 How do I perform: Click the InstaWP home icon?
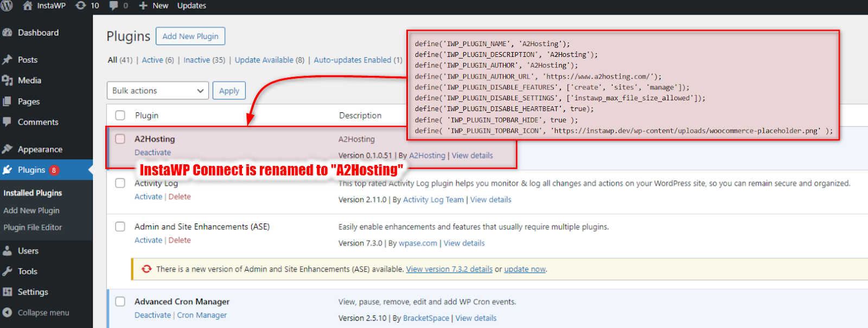tap(28, 5)
